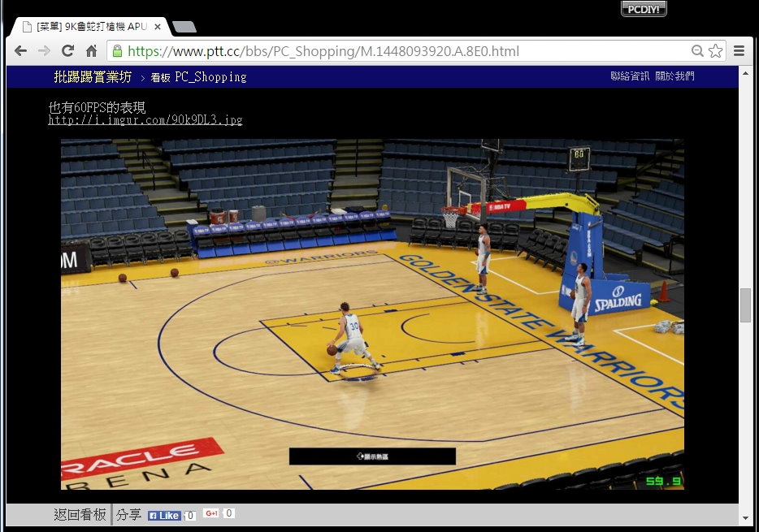Open the imgur 90k9DL3.jpg link
The width and height of the screenshot is (759, 532).
145,120
